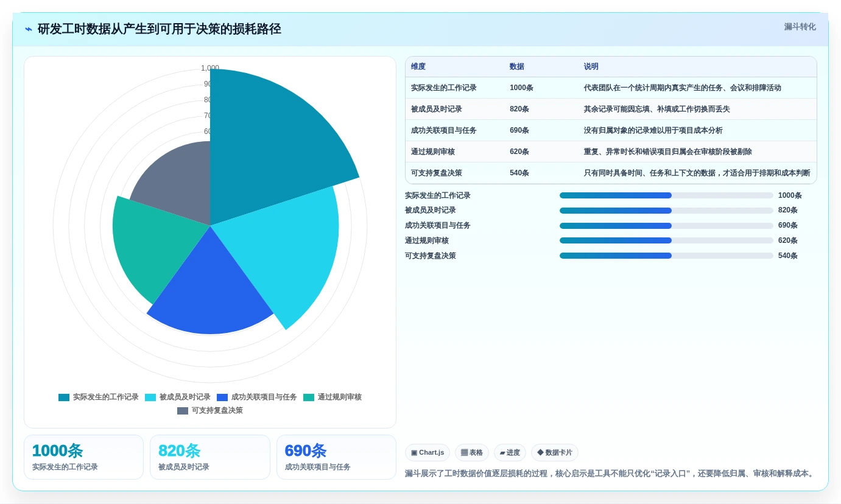Click the 620条 table data cell
The height and width of the screenshot is (504, 841).
pos(519,152)
